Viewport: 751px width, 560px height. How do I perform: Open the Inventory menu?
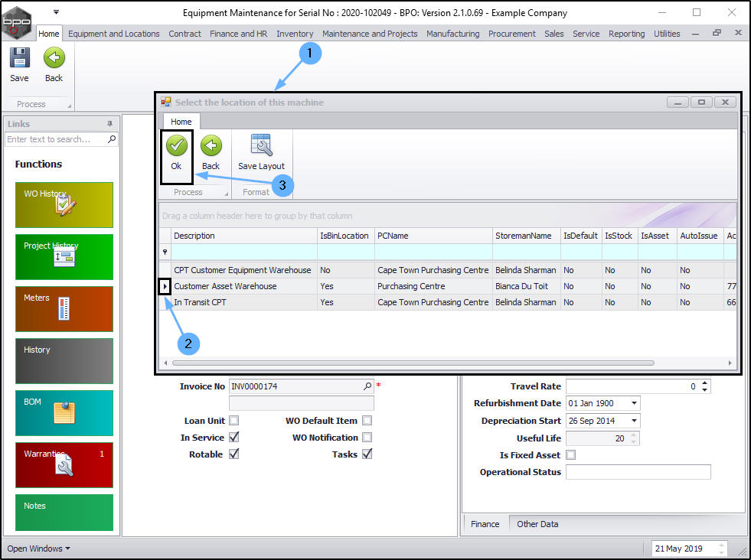pos(295,34)
